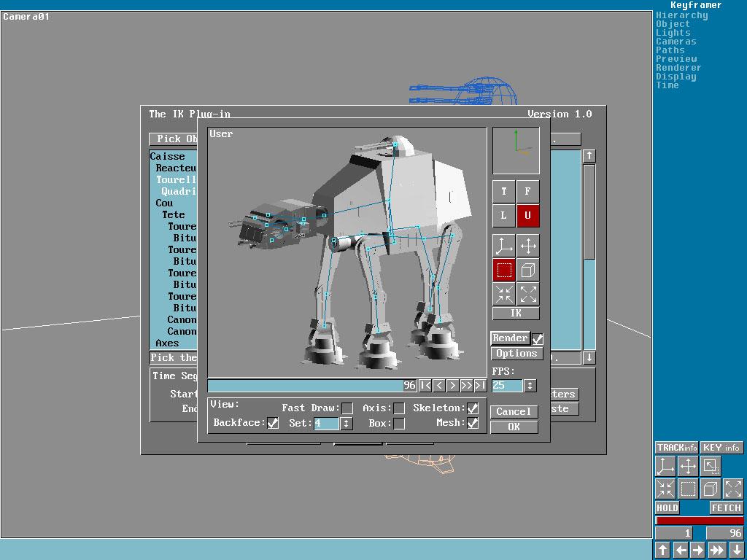Open the Lights menu
The image size is (747, 560).
673,33
